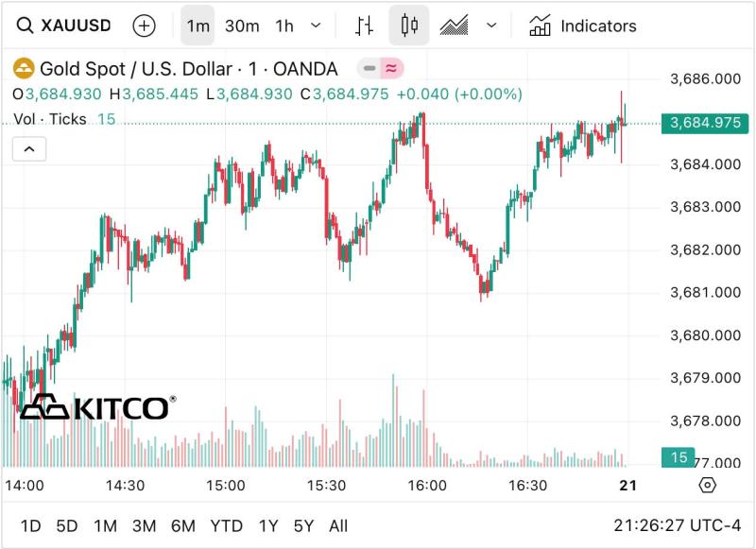Open the XAUUSD symbol search magnifier
This screenshot has width=756, height=549.
(x=25, y=26)
